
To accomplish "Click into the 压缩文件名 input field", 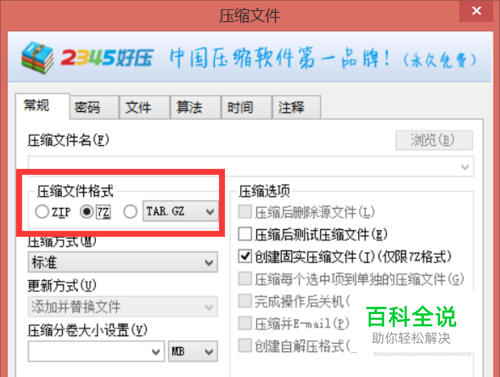I will 251,166.
